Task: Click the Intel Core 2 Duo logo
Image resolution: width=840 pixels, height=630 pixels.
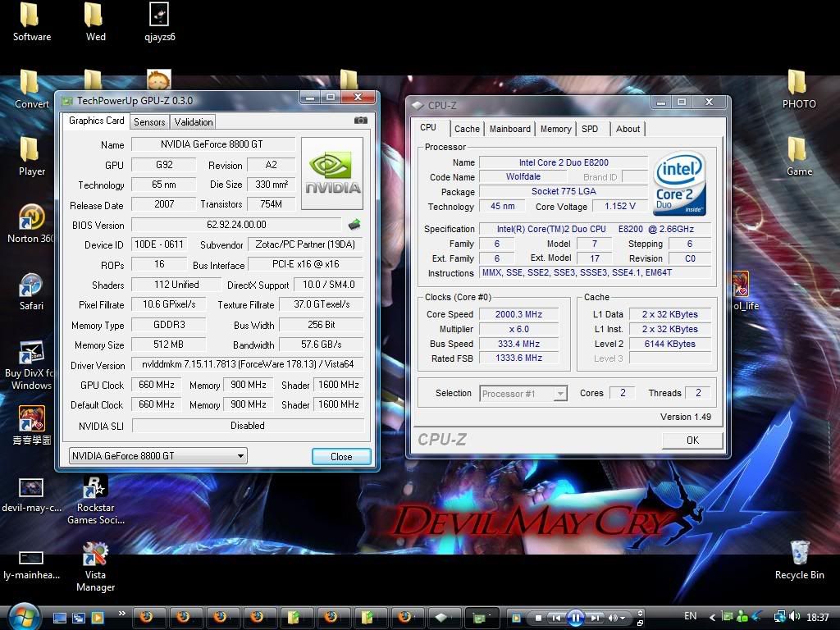Action: (x=679, y=184)
